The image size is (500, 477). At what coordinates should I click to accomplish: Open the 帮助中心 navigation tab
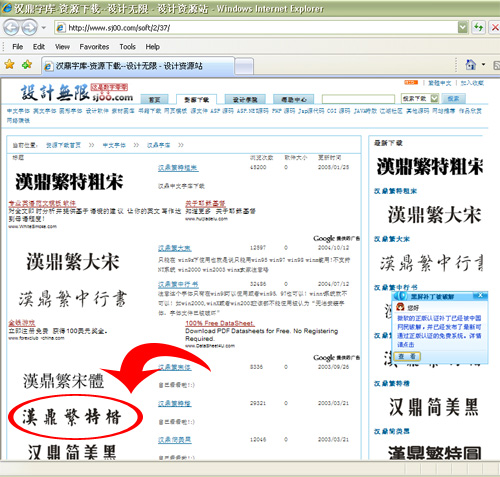[x=294, y=100]
